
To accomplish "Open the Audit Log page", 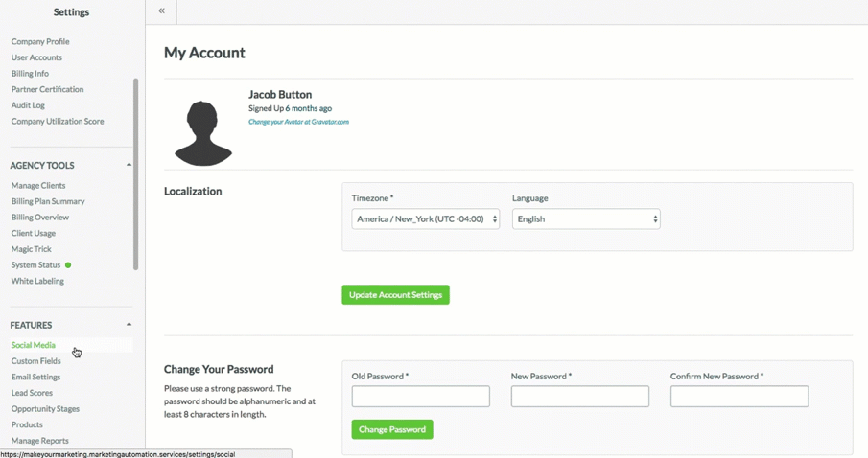I will click(28, 105).
